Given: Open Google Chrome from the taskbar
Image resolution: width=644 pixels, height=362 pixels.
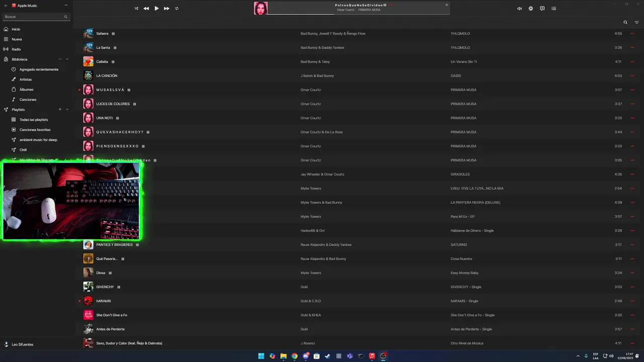Looking at the screenshot, I should tap(294, 356).
